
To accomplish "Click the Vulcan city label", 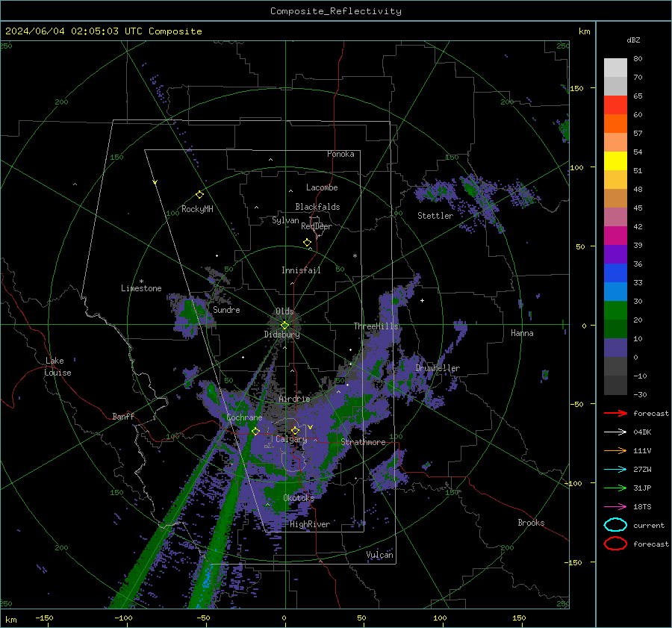I will pos(379,555).
